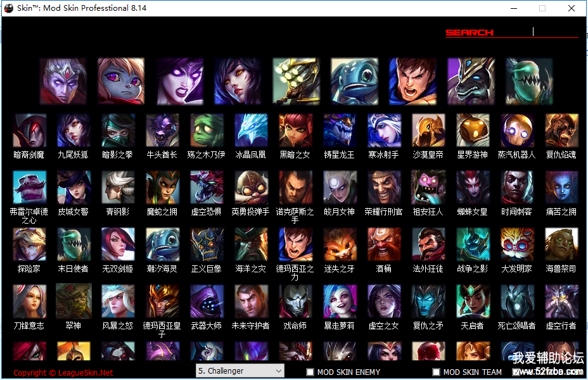
Task: Select the 未来守护者 champion icon
Action: [x=251, y=301]
